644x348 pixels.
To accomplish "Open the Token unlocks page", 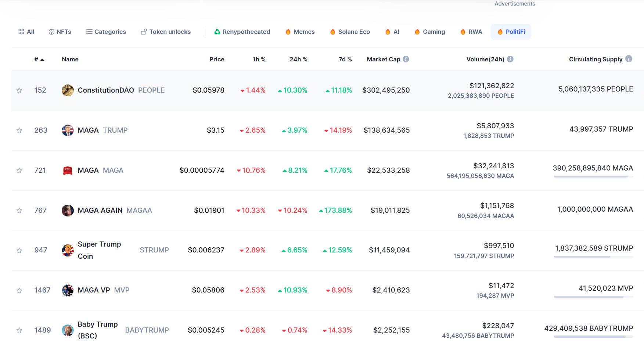I will pos(166,32).
